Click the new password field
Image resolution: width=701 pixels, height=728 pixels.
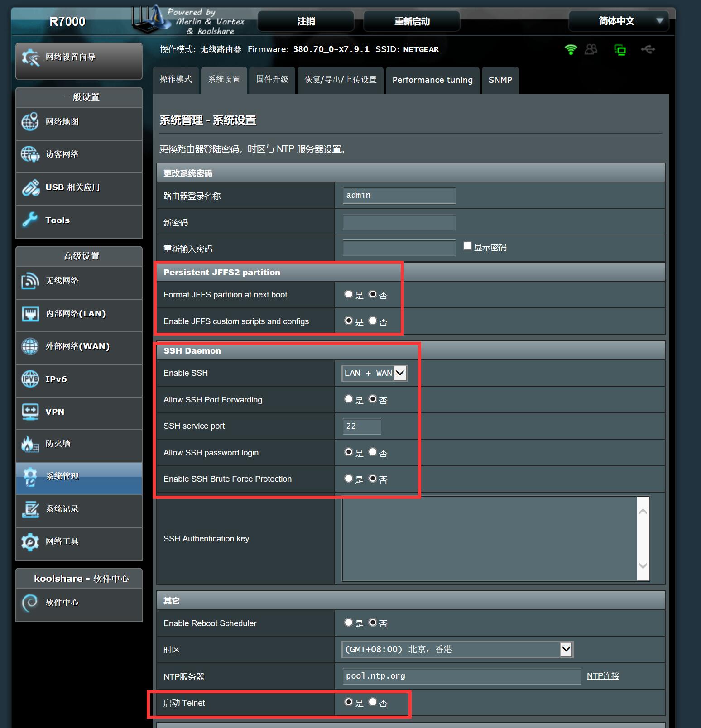[399, 222]
